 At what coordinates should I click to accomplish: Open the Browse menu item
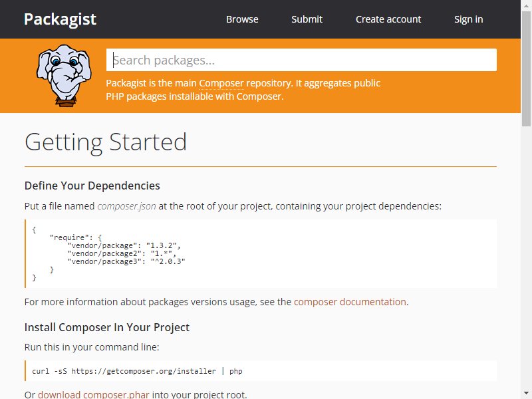tap(242, 19)
